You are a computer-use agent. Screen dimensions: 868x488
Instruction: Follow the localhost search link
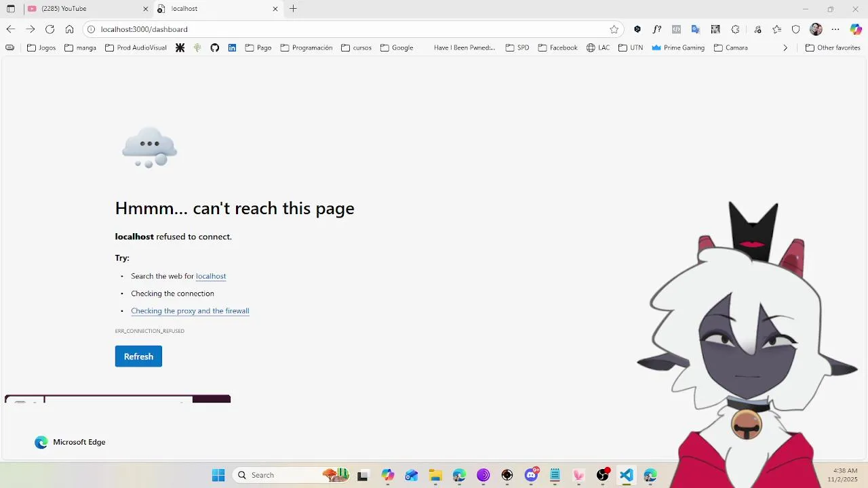(x=211, y=276)
